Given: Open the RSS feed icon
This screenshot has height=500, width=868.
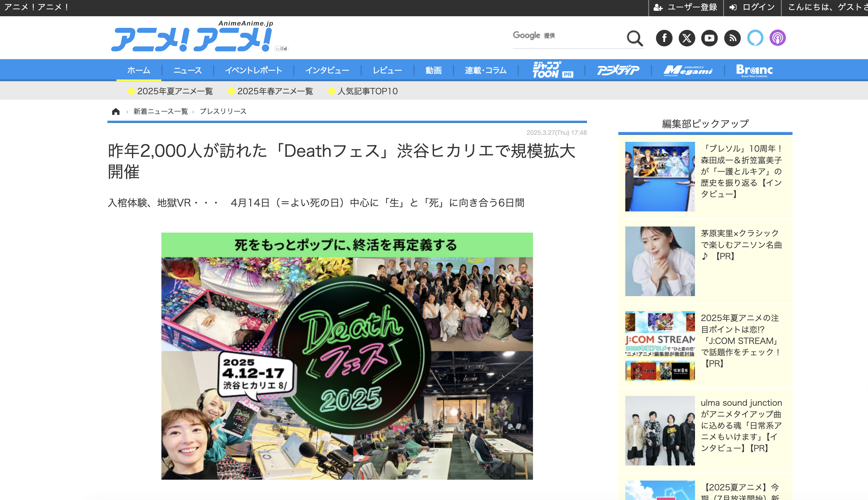Looking at the screenshot, I should (x=732, y=38).
